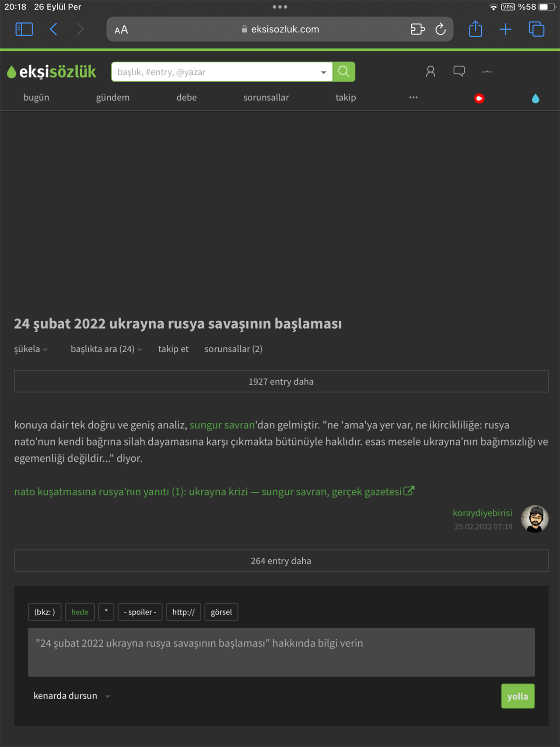Open search box advanced options arrow
Image resolution: width=560 pixels, height=747 pixels.
323,72
